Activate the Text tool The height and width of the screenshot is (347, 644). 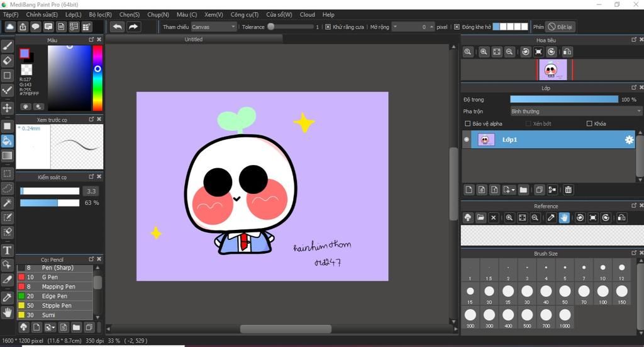[x=8, y=250]
